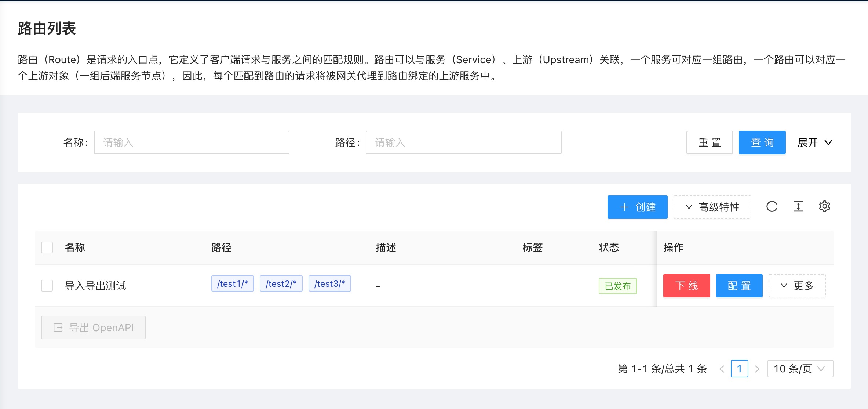Focus the 名称 search input field

click(x=192, y=142)
